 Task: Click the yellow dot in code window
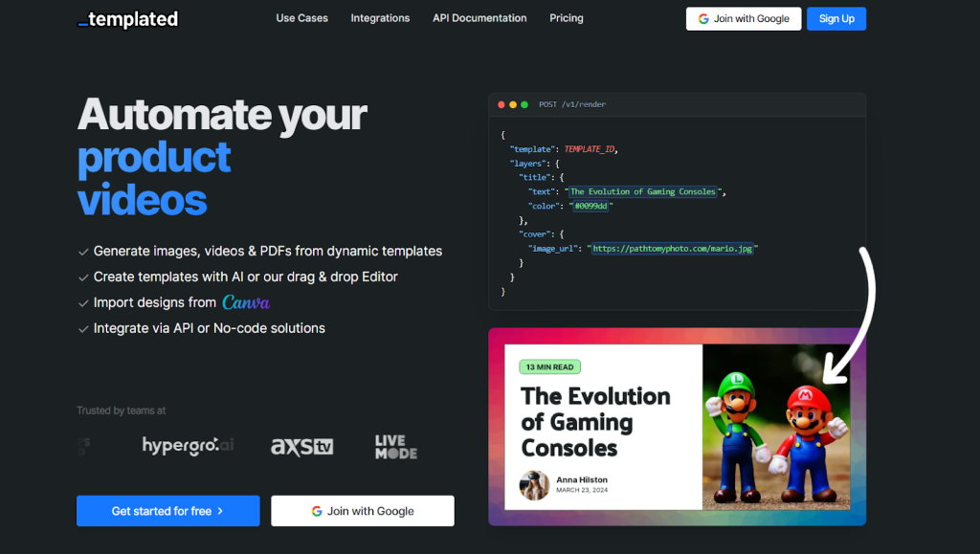coord(513,104)
